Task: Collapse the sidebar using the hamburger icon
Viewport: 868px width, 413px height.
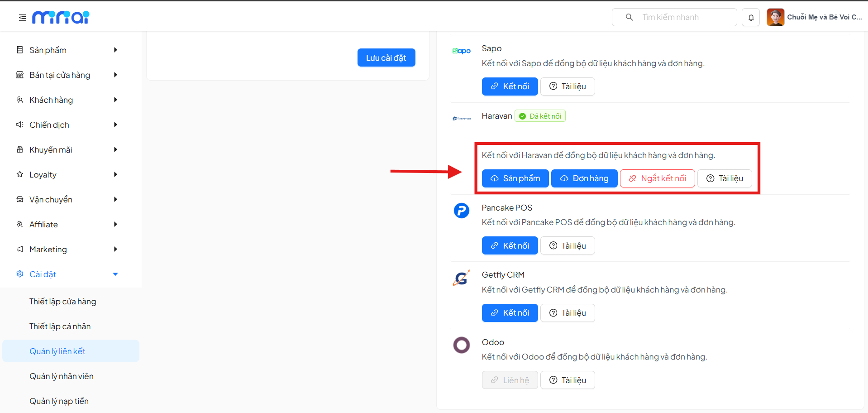Action: click(22, 17)
